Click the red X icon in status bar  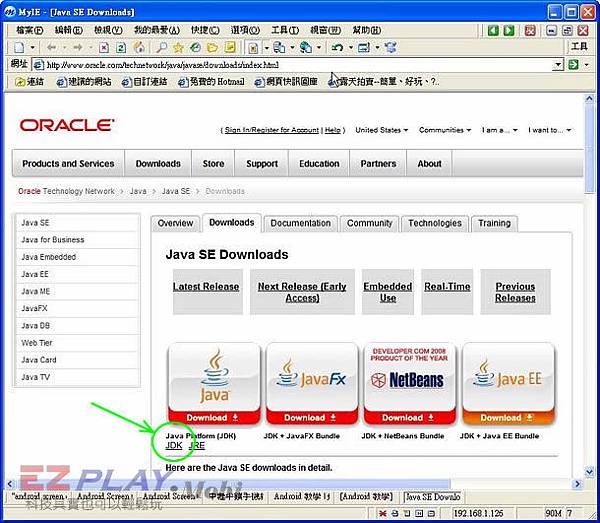point(382,513)
